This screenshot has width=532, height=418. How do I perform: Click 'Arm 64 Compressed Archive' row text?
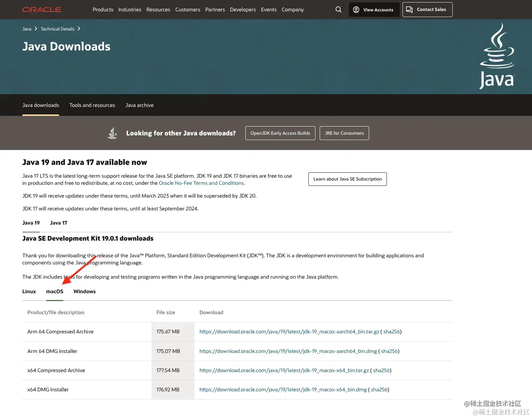point(60,332)
